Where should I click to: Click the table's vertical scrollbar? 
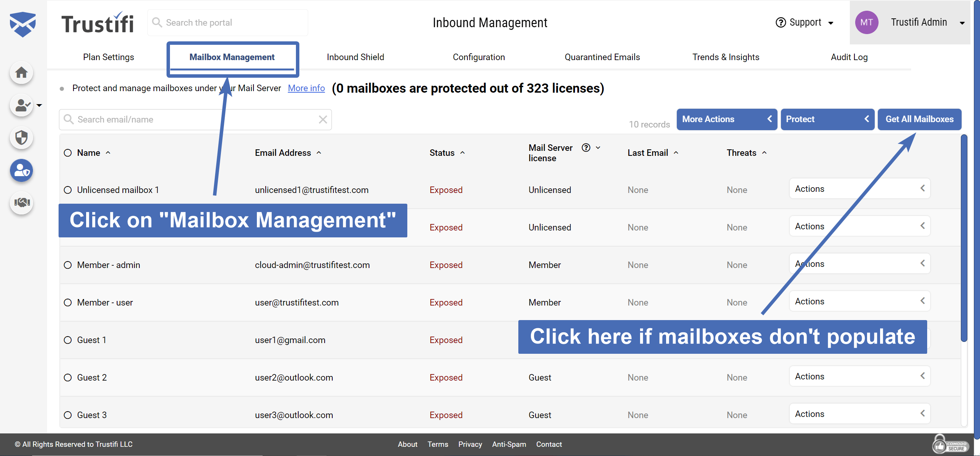(964, 237)
